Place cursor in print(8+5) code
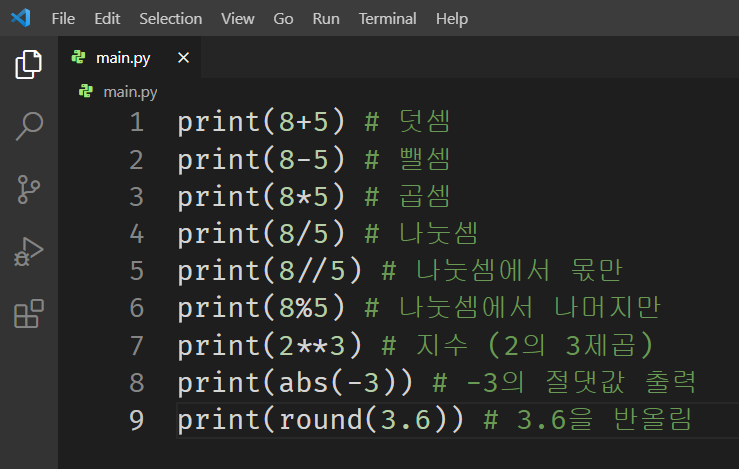The height and width of the screenshot is (469, 739). tap(261, 122)
